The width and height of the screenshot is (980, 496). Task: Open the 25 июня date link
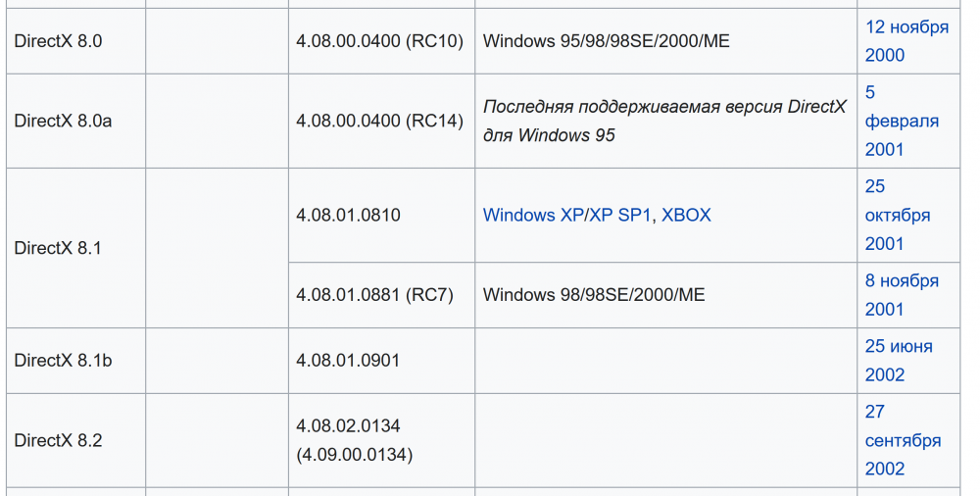[899, 346]
